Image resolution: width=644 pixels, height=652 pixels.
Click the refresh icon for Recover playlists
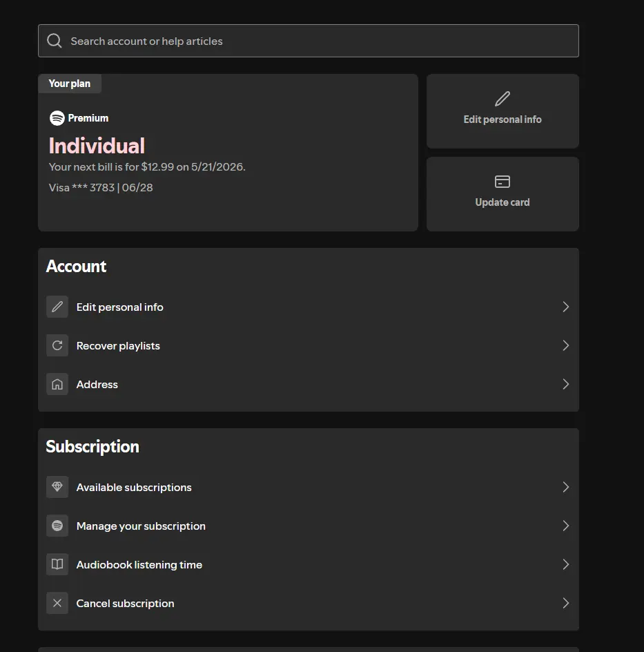point(57,345)
